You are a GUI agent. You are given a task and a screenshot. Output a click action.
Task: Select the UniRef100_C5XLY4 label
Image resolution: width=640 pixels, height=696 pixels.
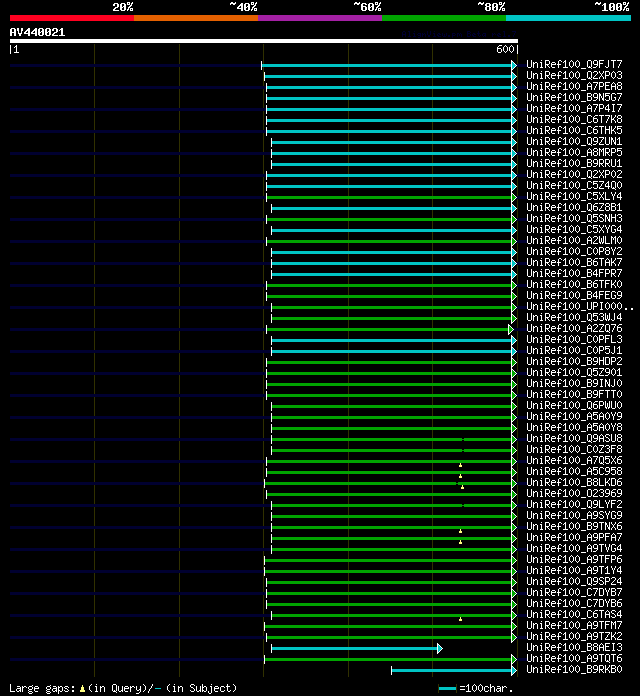(574, 197)
